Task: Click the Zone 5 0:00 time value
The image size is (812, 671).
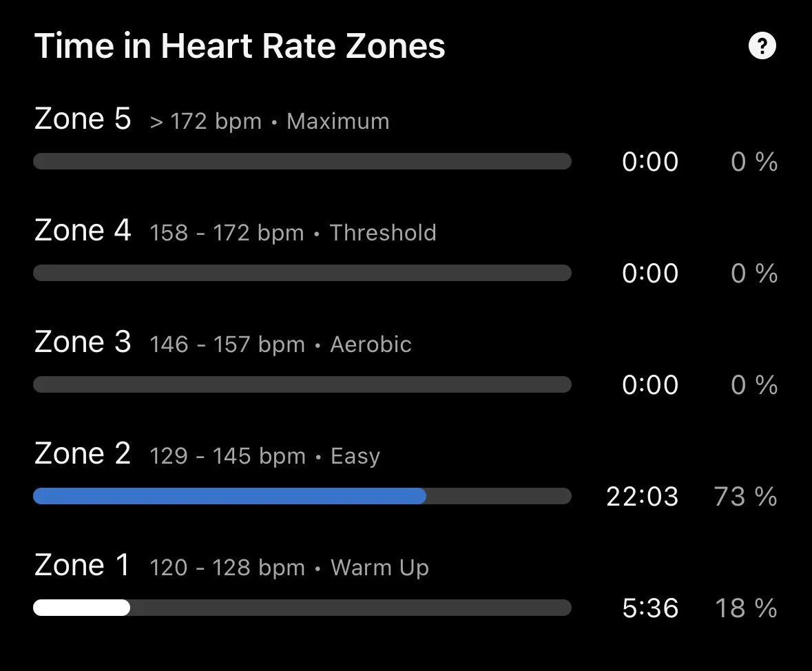Action: 650,162
